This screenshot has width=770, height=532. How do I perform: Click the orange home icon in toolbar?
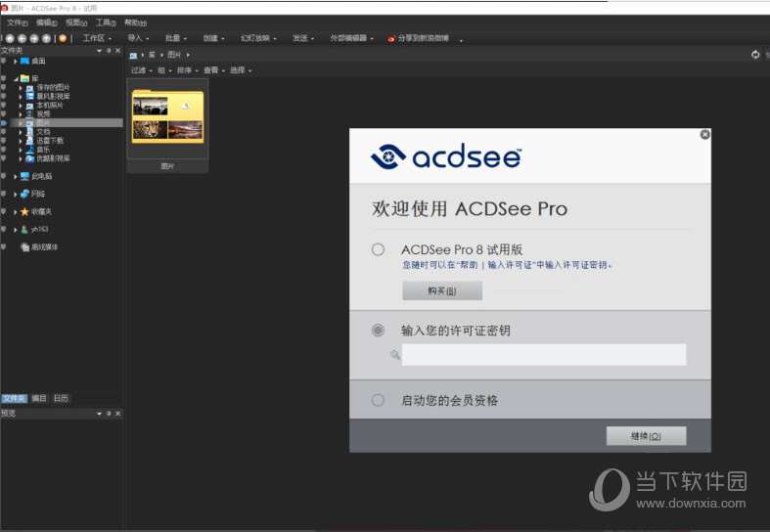click(63, 38)
